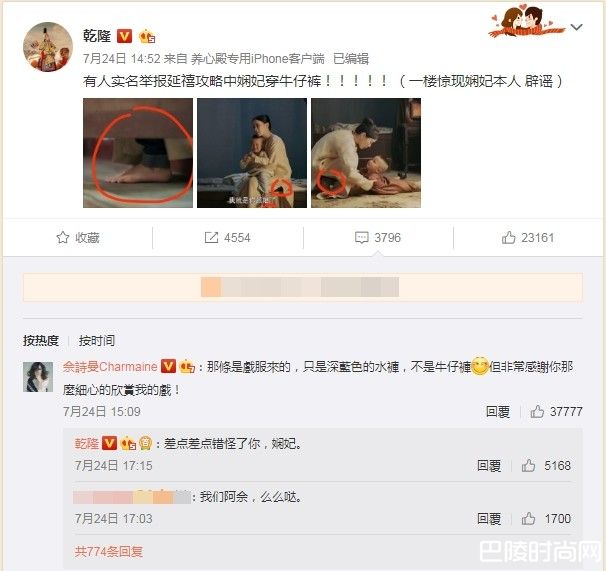
Task: Open 佘詩曼Charmaine's avatar picture
Action: (x=38, y=377)
